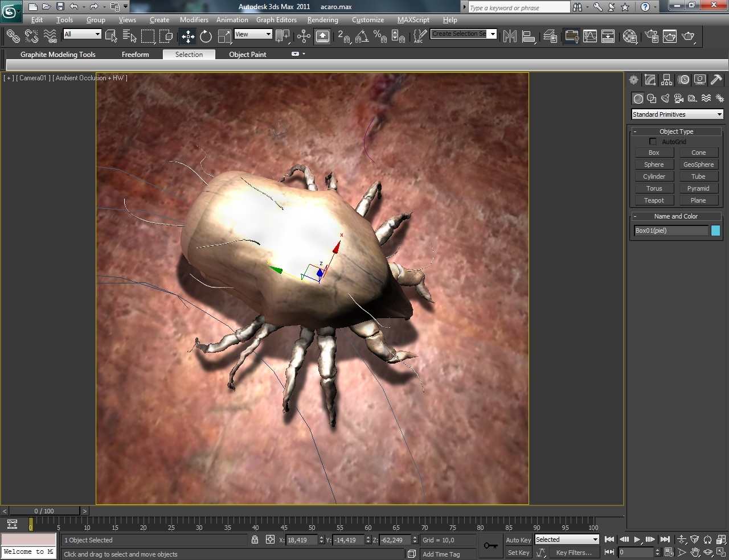Select the Select and Move tool
Image resolution: width=729 pixels, height=560 pixels.
(x=187, y=36)
